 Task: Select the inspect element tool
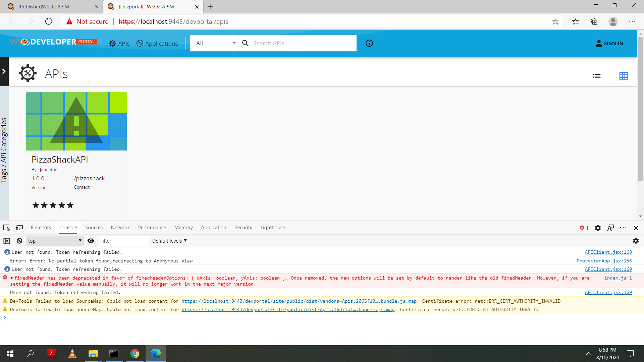tap(6, 228)
